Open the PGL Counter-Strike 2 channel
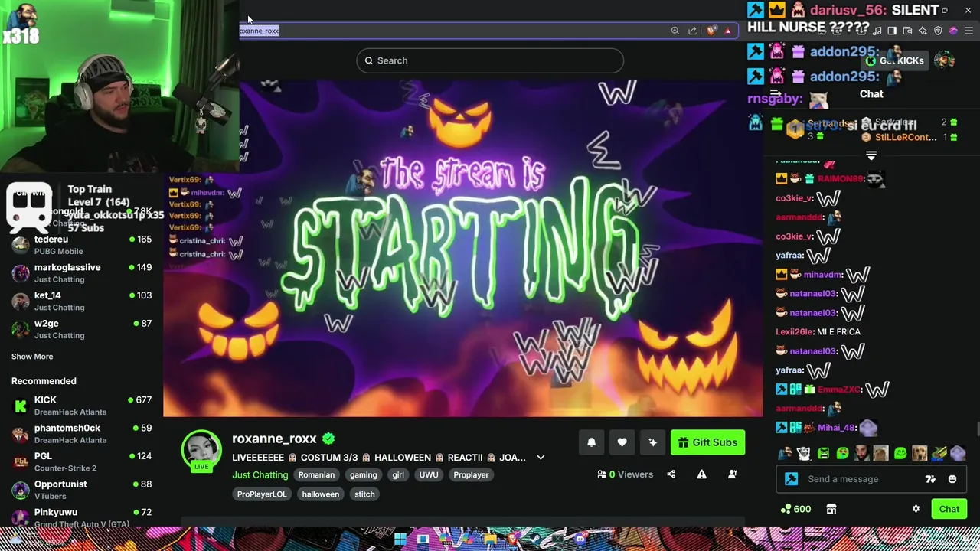This screenshot has height=551, width=980. point(81,461)
